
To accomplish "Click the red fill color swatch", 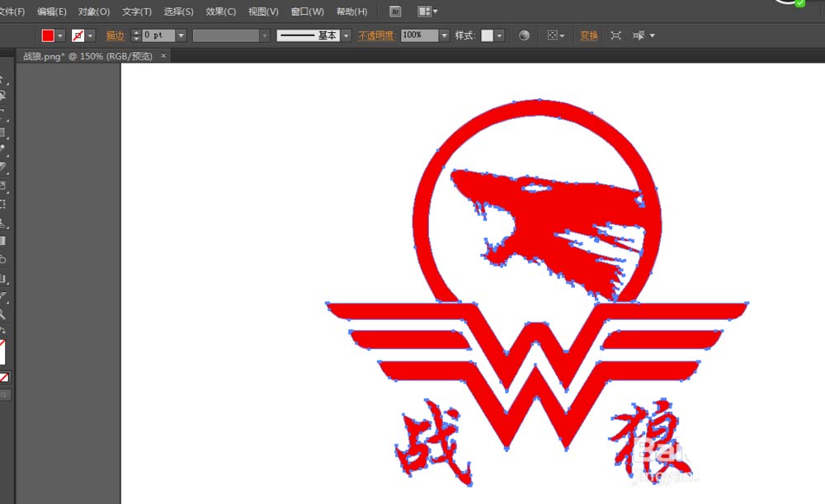I will click(x=48, y=35).
